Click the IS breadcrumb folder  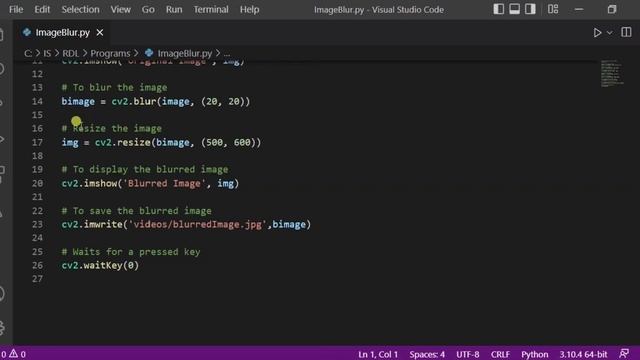pyautogui.click(x=47, y=53)
